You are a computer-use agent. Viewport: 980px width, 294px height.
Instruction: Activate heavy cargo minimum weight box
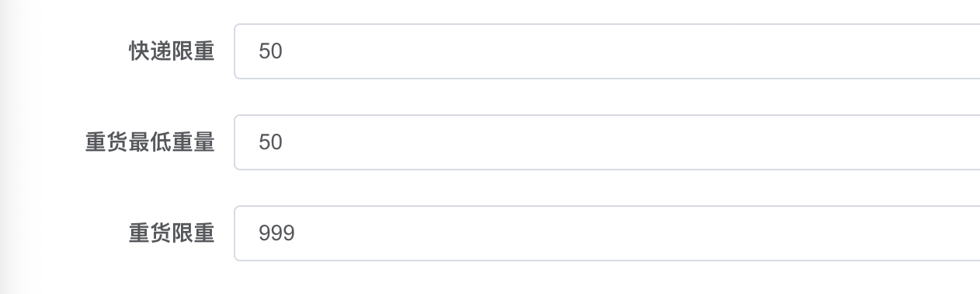click(607, 142)
